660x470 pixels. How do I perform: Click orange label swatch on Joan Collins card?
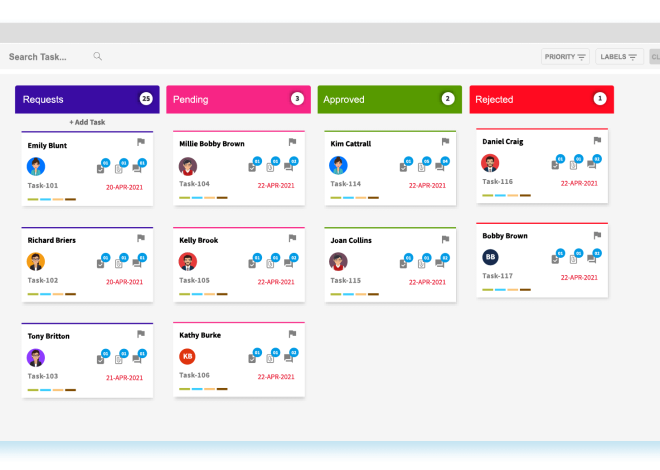pyautogui.click(x=361, y=295)
